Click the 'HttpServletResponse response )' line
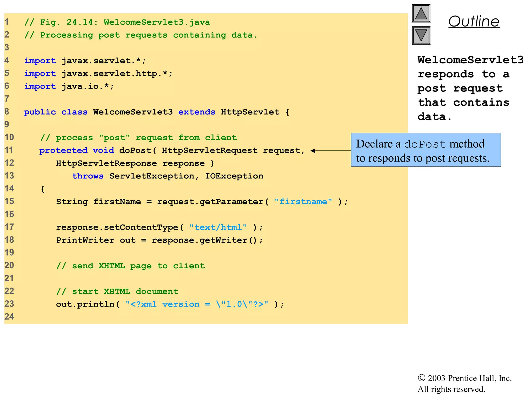 pyautogui.click(x=135, y=163)
